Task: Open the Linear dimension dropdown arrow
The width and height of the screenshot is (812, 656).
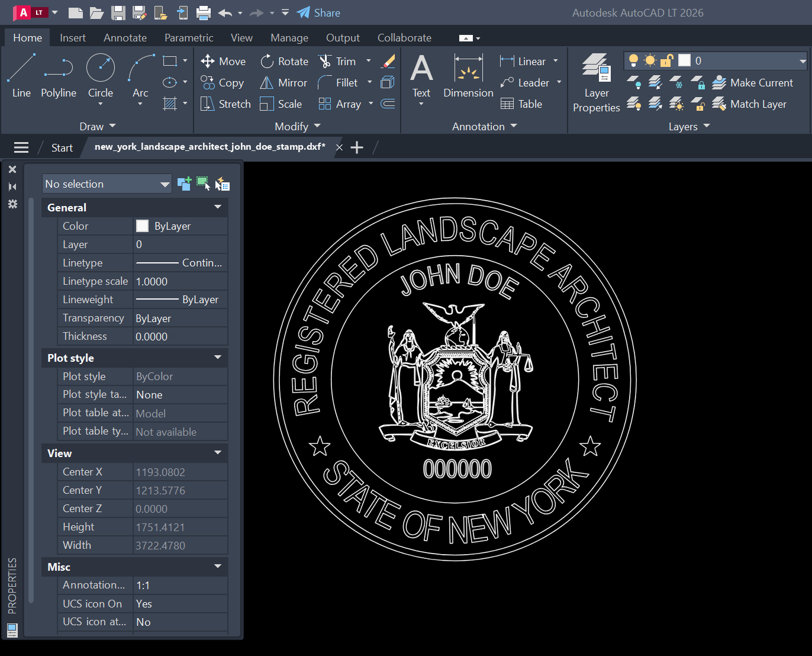Action: [556, 61]
